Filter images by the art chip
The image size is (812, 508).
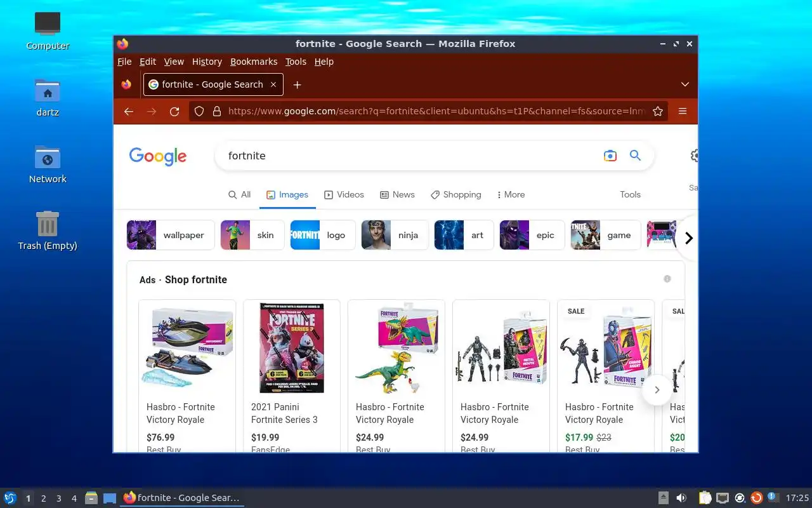click(x=464, y=235)
